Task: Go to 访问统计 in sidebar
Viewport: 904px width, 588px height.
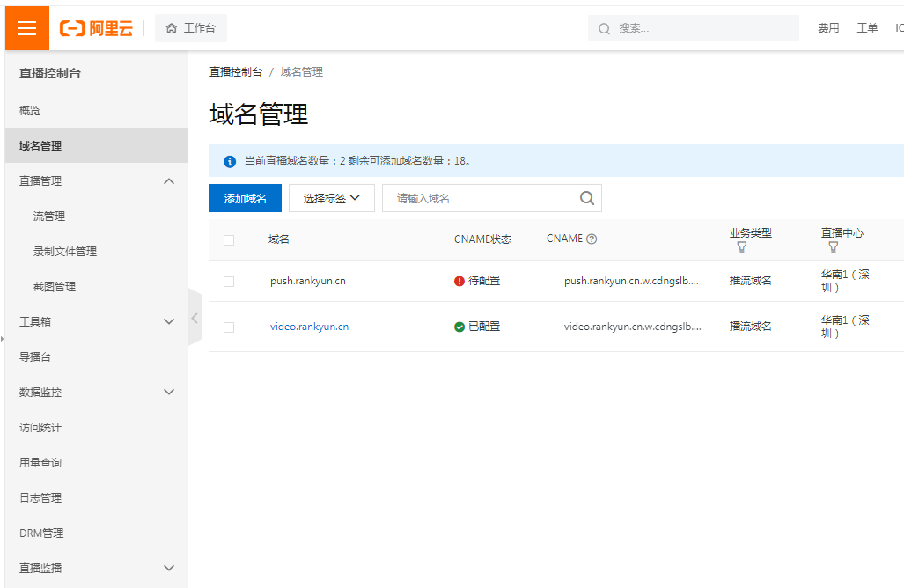Action: pyautogui.click(x=40, y=427)
